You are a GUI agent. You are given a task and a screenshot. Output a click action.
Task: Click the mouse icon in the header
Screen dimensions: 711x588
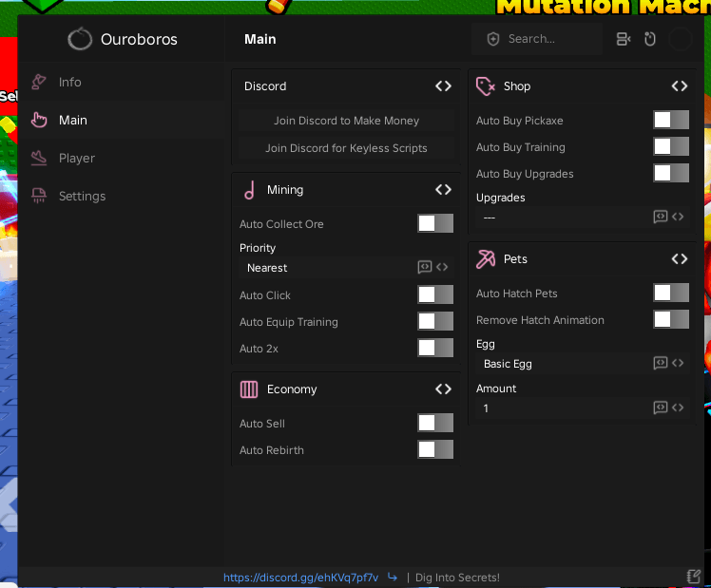pos(650,39)
